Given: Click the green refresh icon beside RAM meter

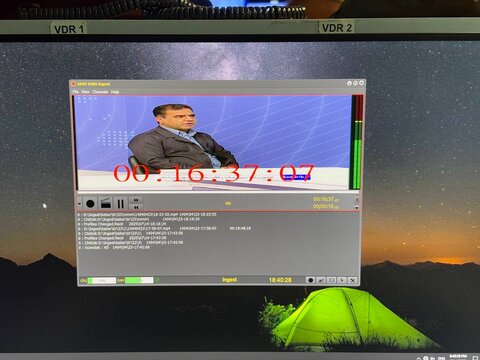Looking at the screenshot, I should [157, 280].
